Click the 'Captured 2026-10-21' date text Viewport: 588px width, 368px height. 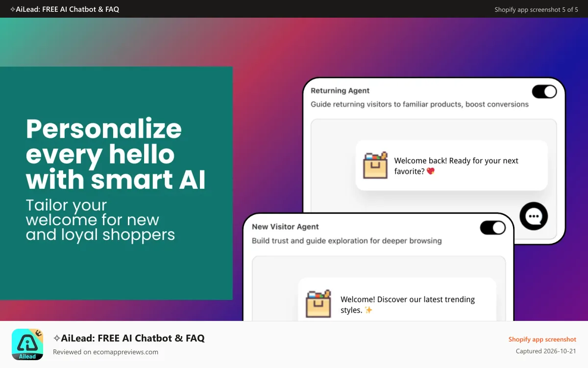pos(546,351)
